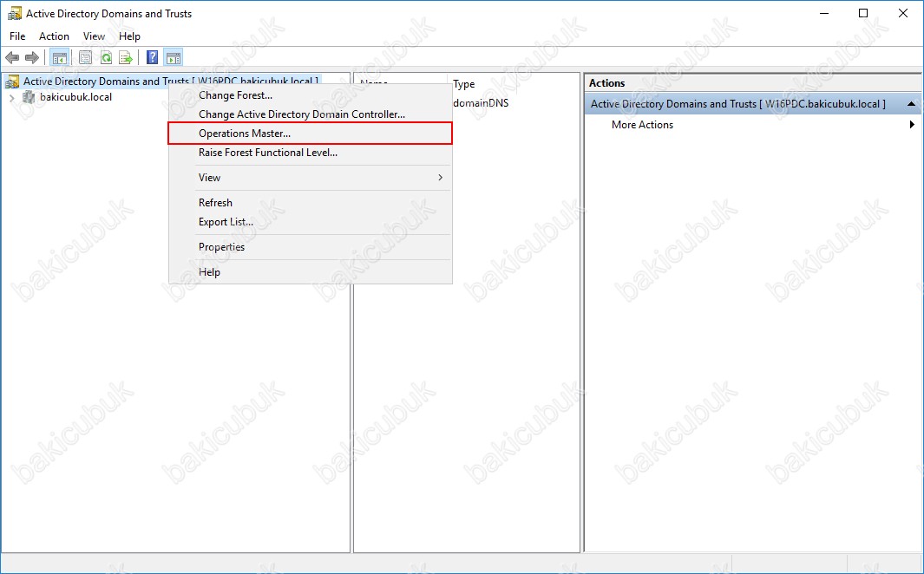Click More Actions in the Actions pane
The width and height of the screenshot is (924, 574).
pos(642,125)
